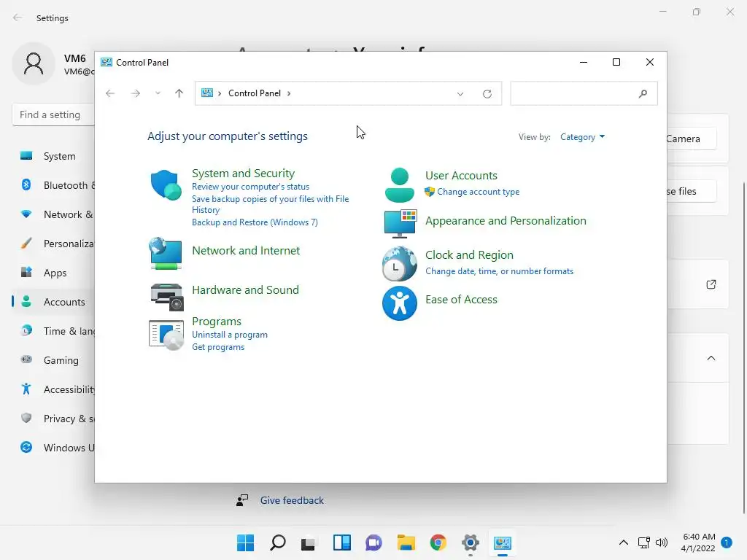Open Ease of Access icon
Screen dimensions: 747x560
tap(399, 303)
